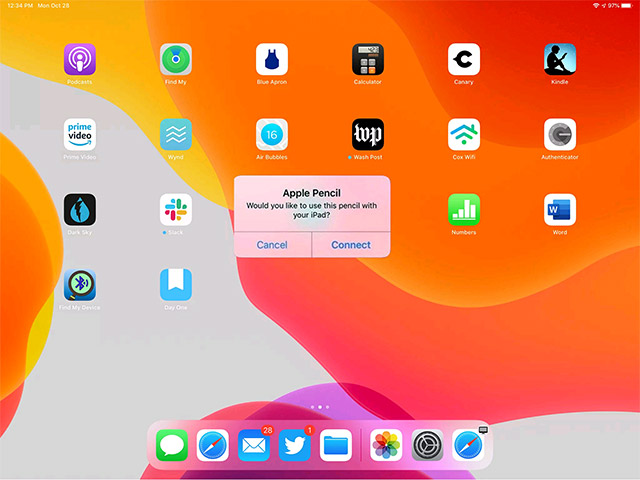This screenshot has height=480, width=640.
Task: Open the Wash Post app
Action: pos(368,134)
